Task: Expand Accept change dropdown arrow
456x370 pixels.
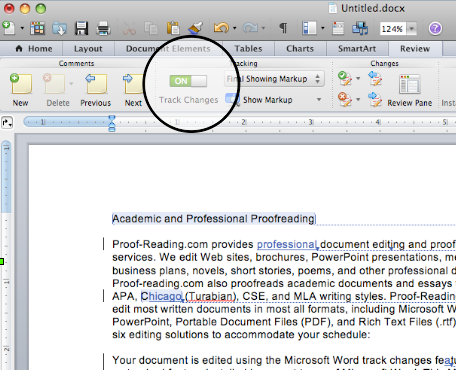Action: pos(358,79)
